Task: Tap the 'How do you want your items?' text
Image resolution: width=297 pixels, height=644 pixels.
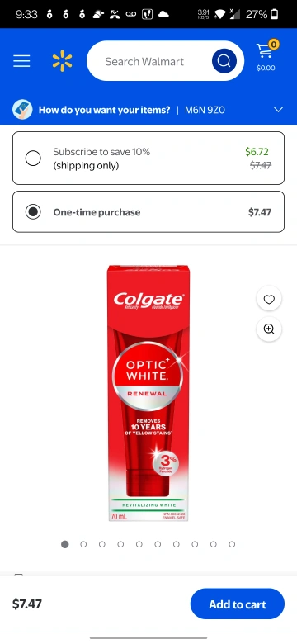Action: (104, 110)
